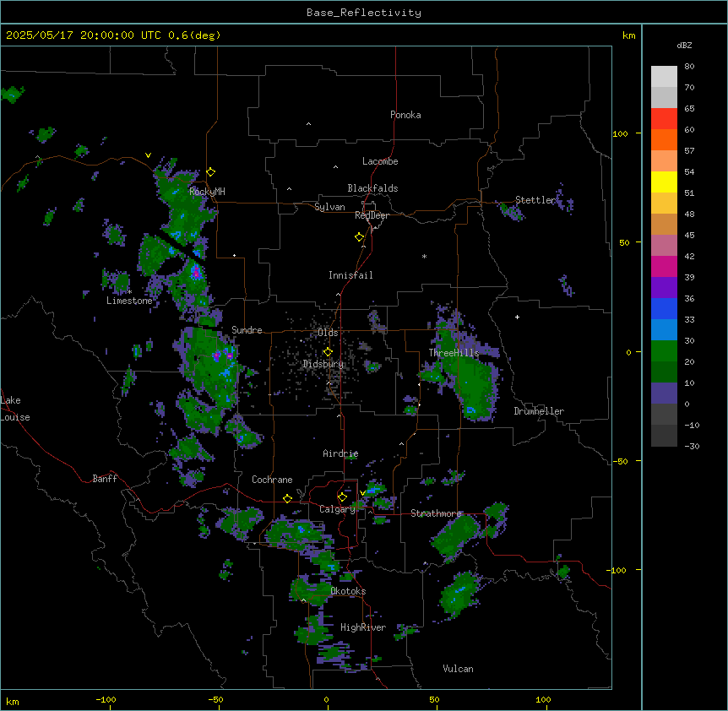This screenshot has height=711, width=728.
Task: Click the asterisk marker above Limestone label
Action: click(x=130, y=291)
